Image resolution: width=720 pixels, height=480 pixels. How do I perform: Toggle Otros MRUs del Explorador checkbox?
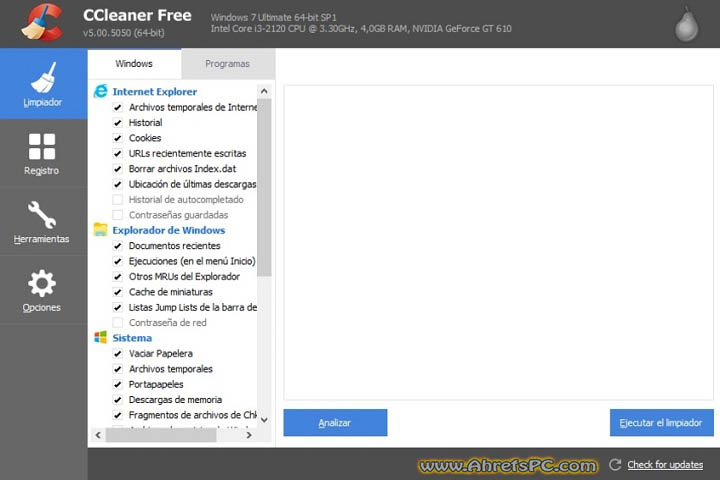click(x=118, y=277)
